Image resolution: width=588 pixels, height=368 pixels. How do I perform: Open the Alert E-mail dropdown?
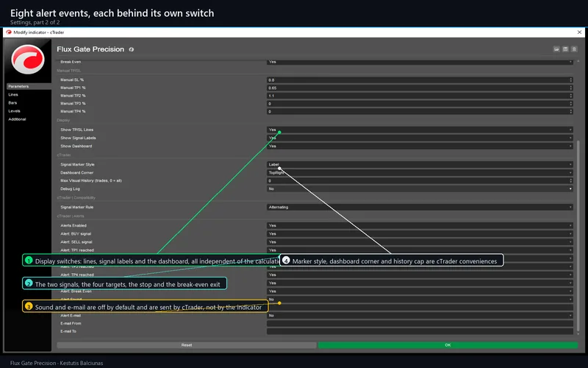point(420,316)
